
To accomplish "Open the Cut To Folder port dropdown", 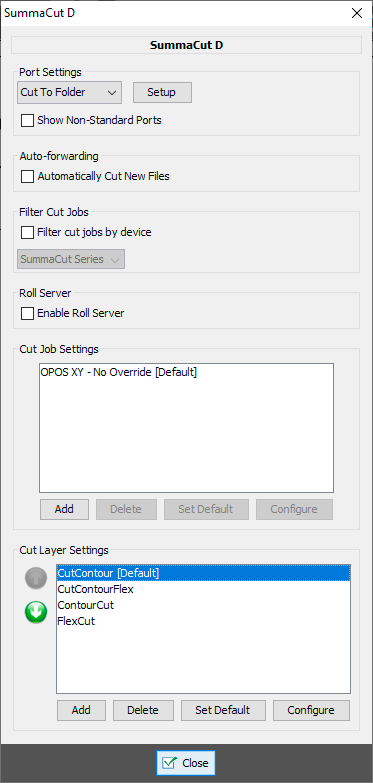I will (69, 92).
